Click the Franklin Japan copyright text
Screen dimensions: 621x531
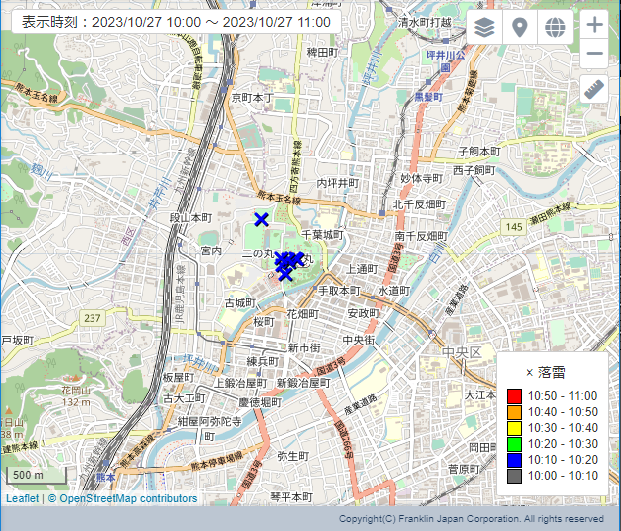tap(470, 519)
